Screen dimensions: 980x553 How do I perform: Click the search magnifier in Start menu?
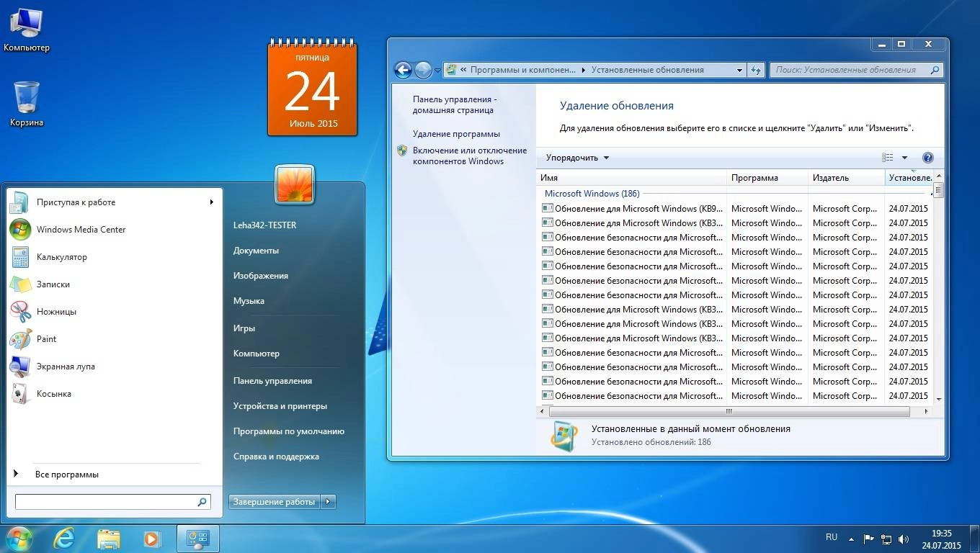point(202,502)
